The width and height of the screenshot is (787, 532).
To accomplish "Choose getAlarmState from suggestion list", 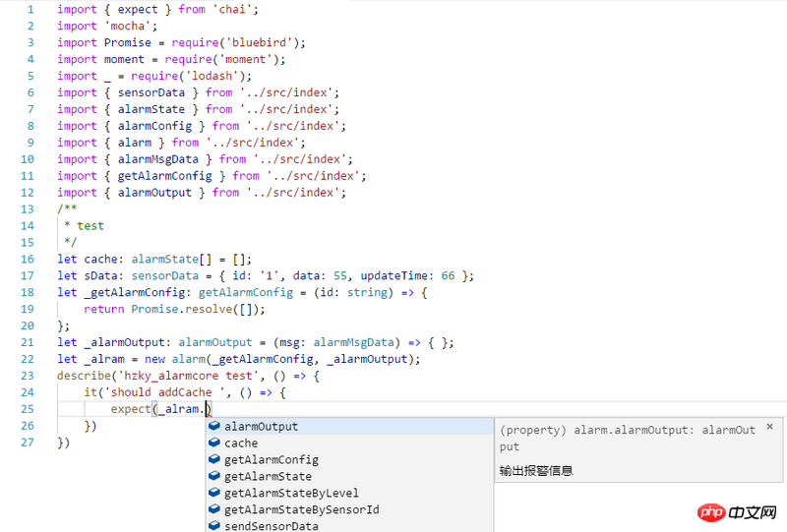I will 350,476.
